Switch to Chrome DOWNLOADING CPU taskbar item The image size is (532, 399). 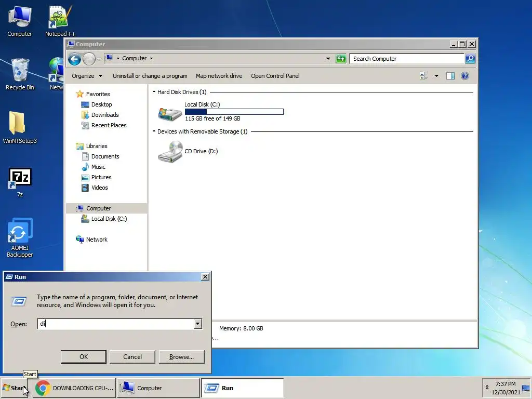[74, 388]
